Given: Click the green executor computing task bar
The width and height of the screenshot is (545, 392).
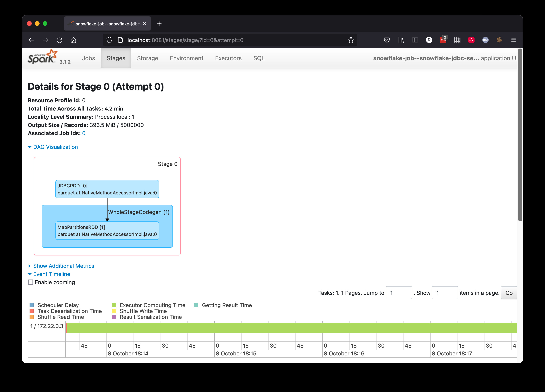Looking at the screenshot, I should (292, 328).
